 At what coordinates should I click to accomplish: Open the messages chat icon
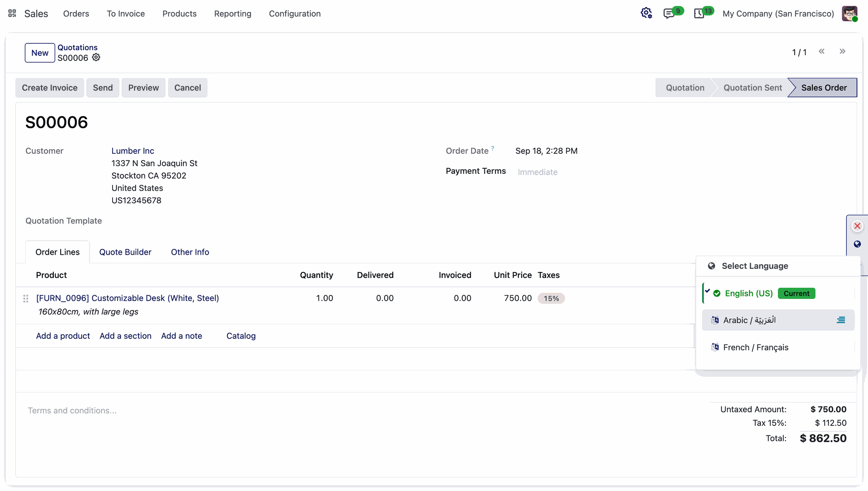pyautogui.click(x=669, y=14)
